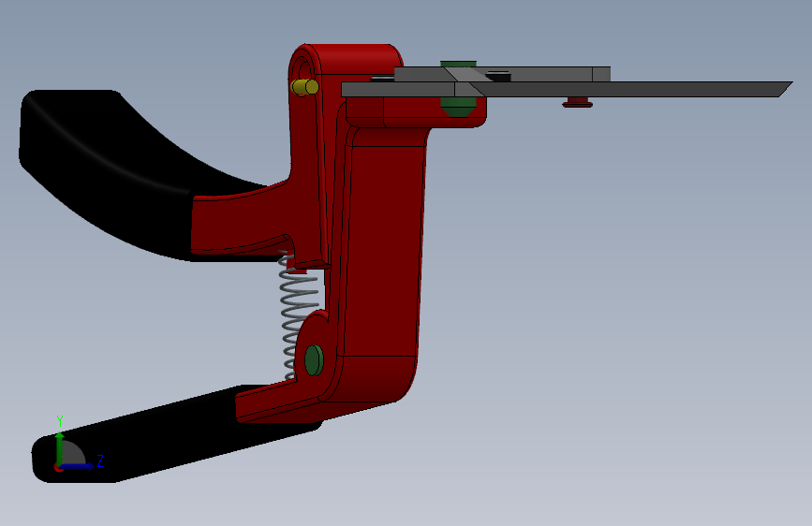Select the upper short gray blade plate
The image size is (812, 526).
(544, 74)
